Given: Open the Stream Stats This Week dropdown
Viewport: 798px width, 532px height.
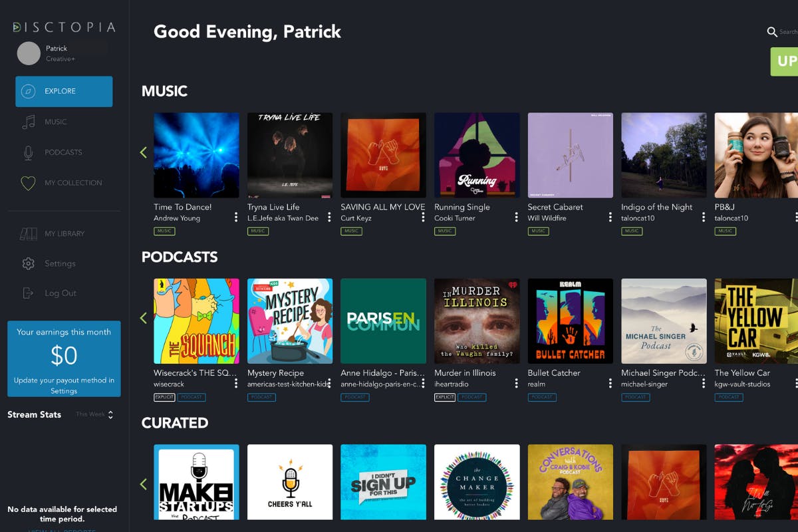Looking at the screenshot, I should (94, 414).
